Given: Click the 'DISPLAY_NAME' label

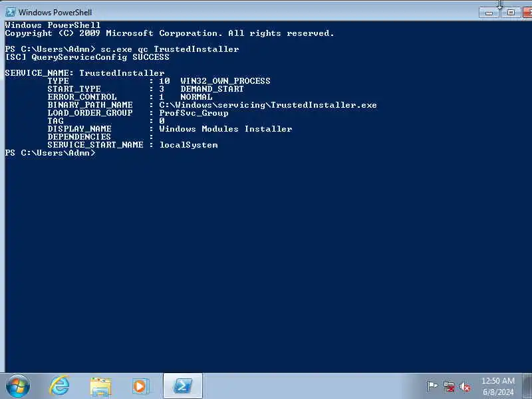Looking at the screenshot, I should click(79, 129).
